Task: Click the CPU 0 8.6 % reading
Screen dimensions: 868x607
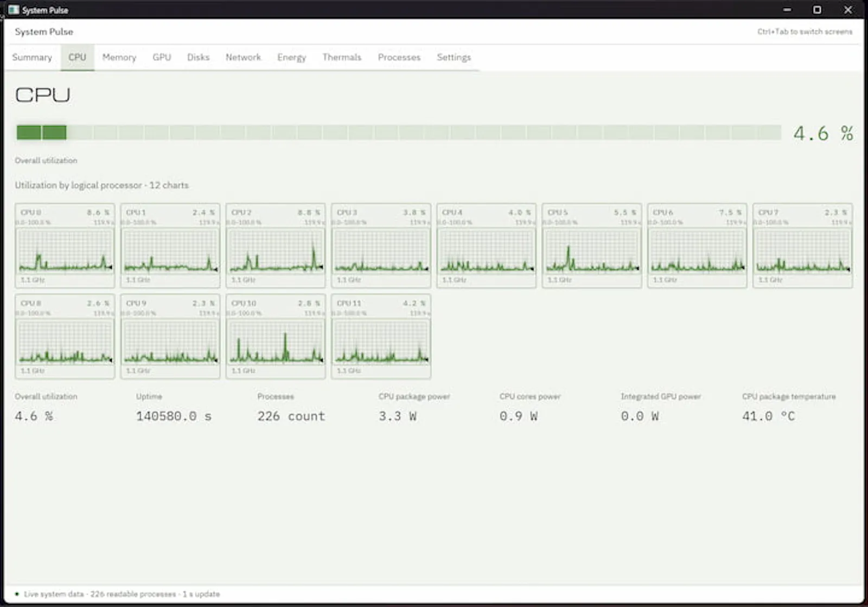Action: (98, 212)
